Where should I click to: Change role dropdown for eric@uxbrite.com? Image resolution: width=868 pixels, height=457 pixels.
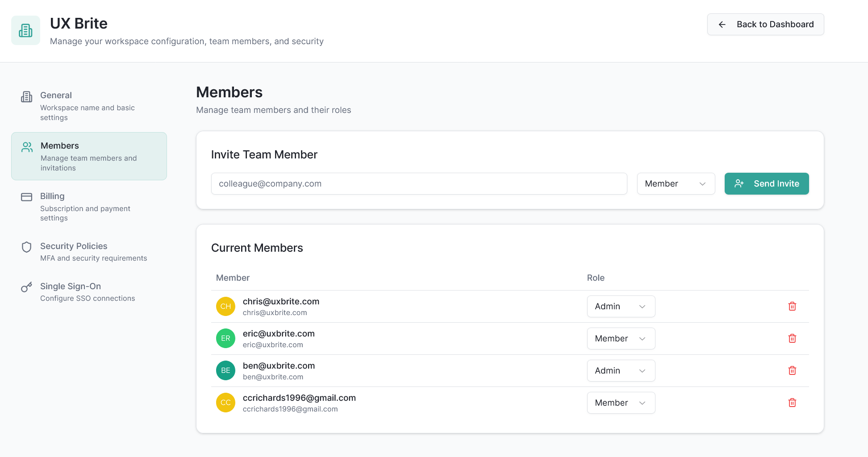pos(621,338)
